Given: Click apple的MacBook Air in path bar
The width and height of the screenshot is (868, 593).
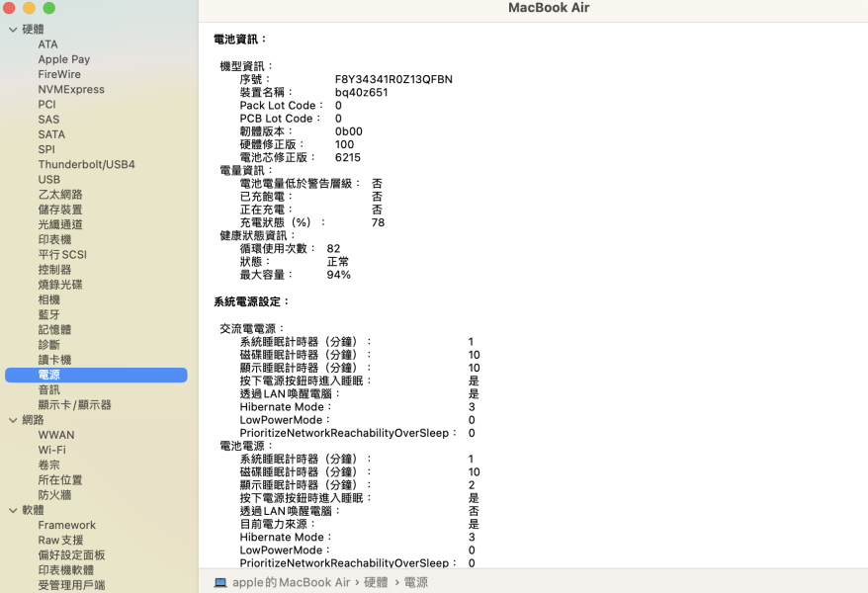Looking at the screenshot, I should click(292, 583).
